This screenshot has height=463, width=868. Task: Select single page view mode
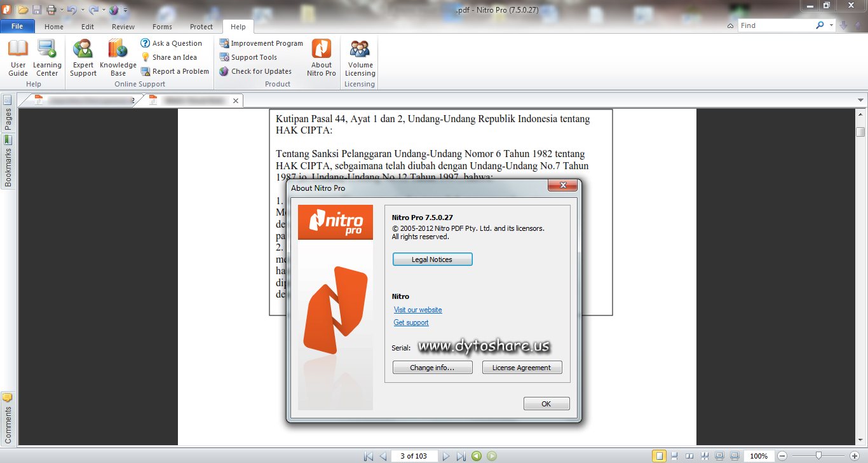coord(660,456)
